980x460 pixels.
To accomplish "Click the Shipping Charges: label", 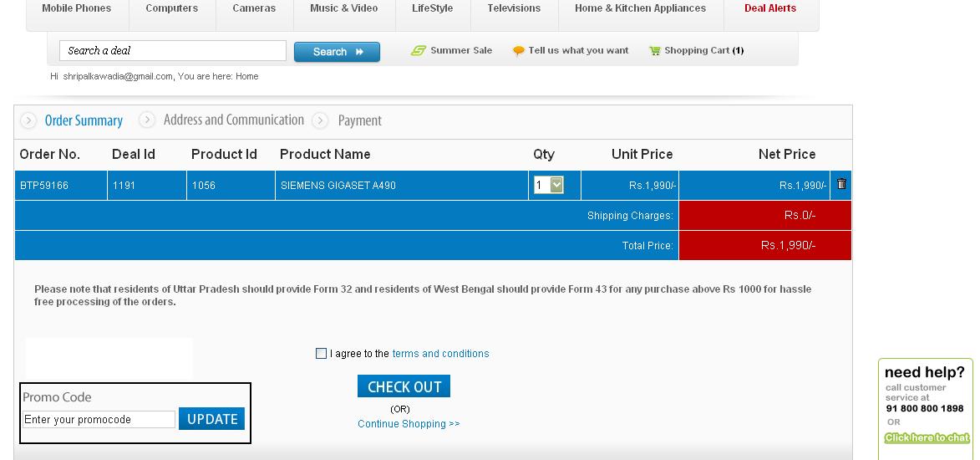I will [630, 216].
